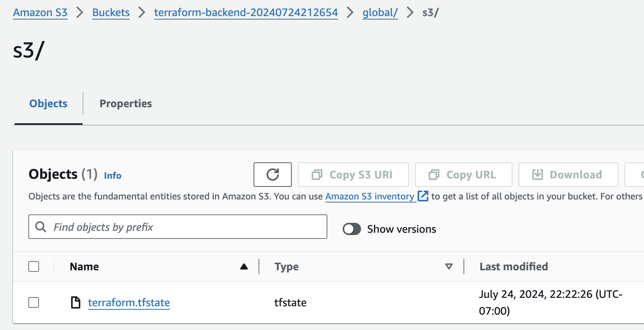Click the Last modified column header
Image resolution: width=644 pixels, height=330 pixels.
[x=514, y=266]
